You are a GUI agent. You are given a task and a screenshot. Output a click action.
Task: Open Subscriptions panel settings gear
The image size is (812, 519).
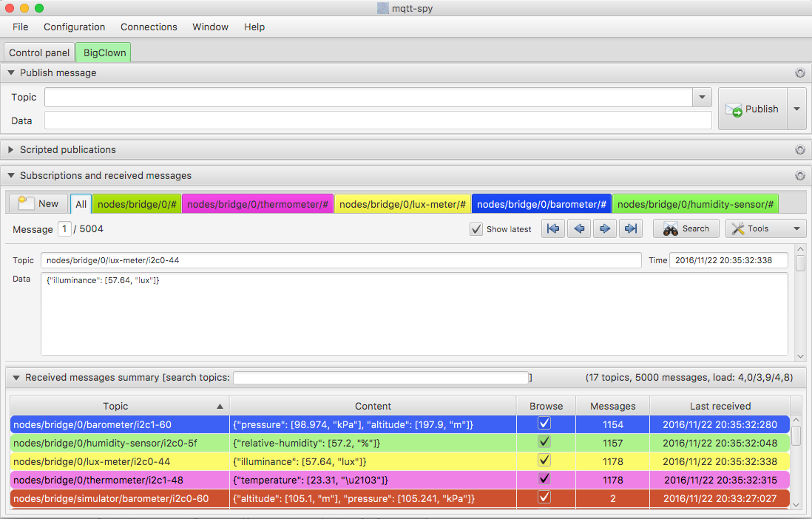point(799,176)
